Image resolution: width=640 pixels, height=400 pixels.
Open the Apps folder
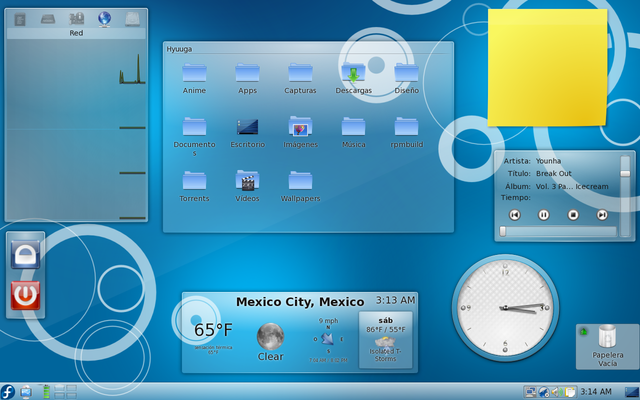[x=247, y=78]
